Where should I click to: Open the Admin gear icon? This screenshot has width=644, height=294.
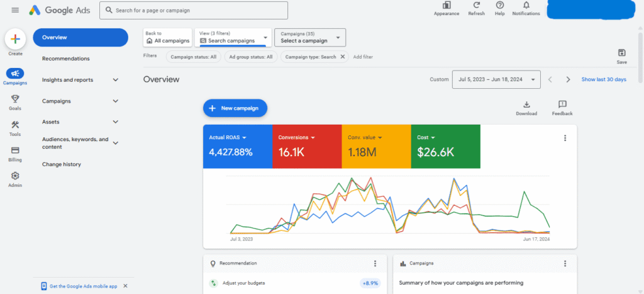pos(15,176)
